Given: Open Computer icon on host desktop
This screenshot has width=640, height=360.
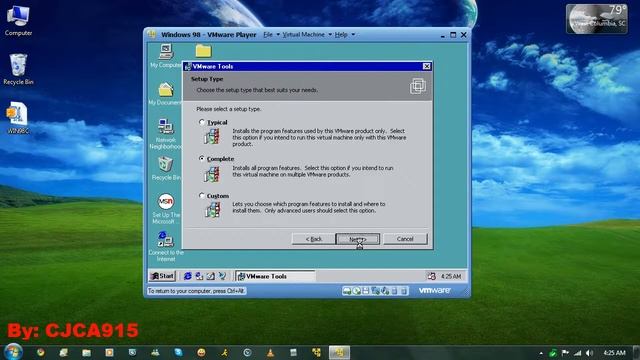Looking at the screenshot, I should [x=18, y=21].
